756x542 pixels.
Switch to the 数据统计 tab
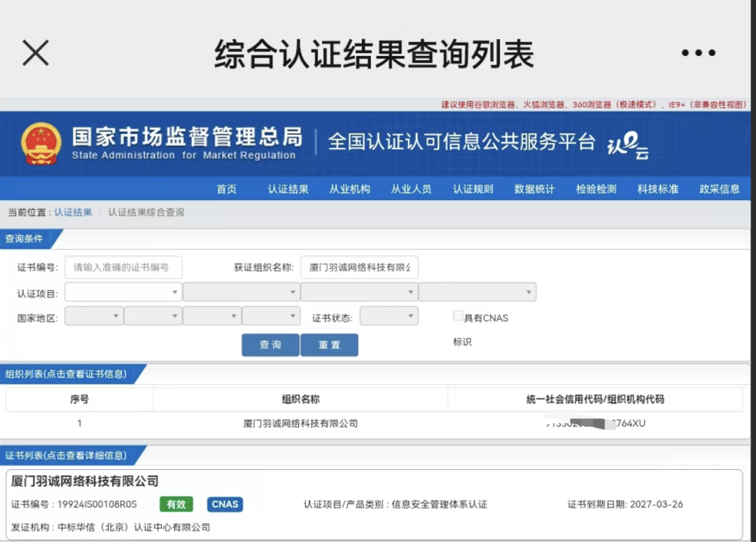pyautogui.click(x=533, y=188)
